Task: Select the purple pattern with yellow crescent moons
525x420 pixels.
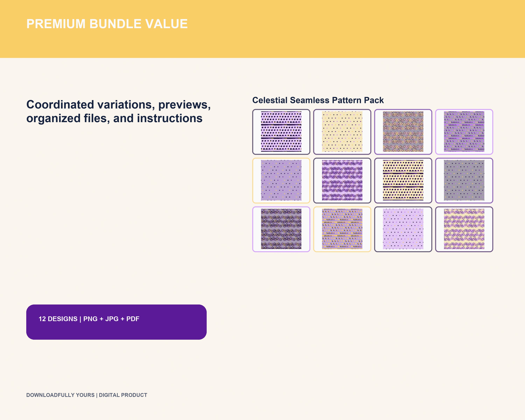Action: tap(342, 229)
